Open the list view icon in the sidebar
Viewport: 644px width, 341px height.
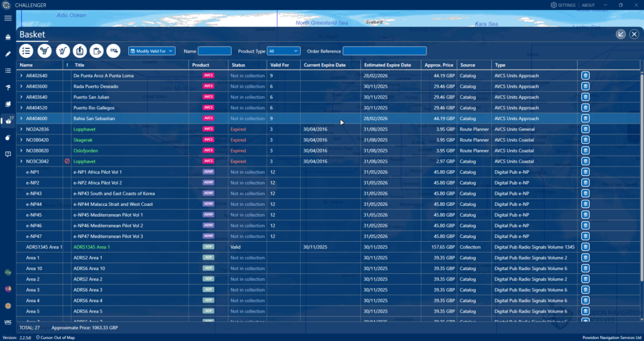click(x=8, y=70)
